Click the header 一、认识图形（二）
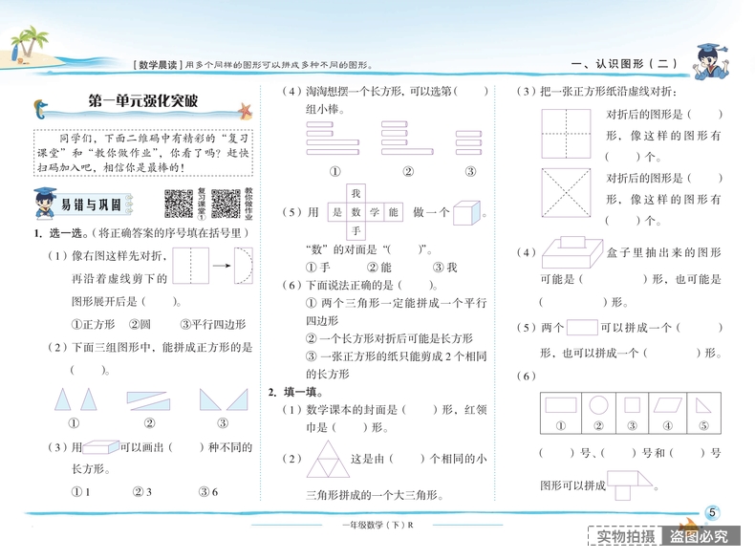 [624, 64]
